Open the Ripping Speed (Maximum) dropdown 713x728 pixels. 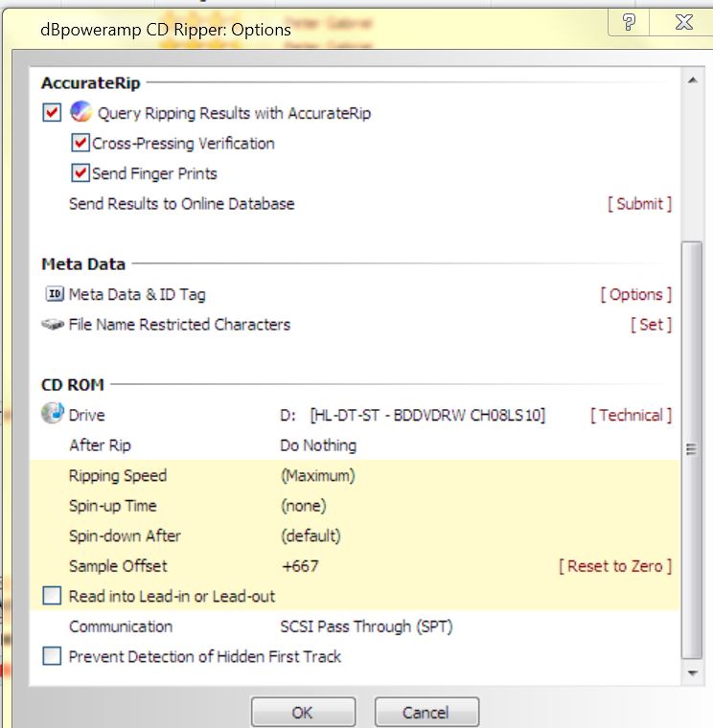click(x=318, y=476)
